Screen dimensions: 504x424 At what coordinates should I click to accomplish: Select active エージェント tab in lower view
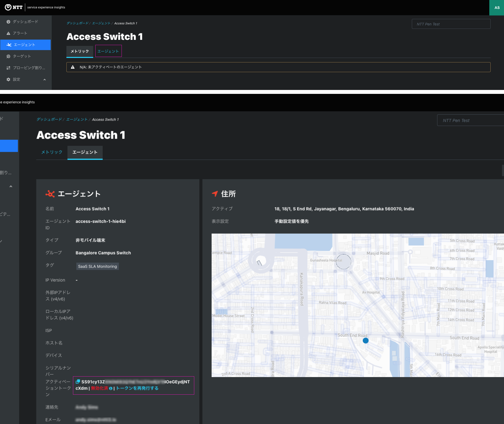click(x=85, y=152)
